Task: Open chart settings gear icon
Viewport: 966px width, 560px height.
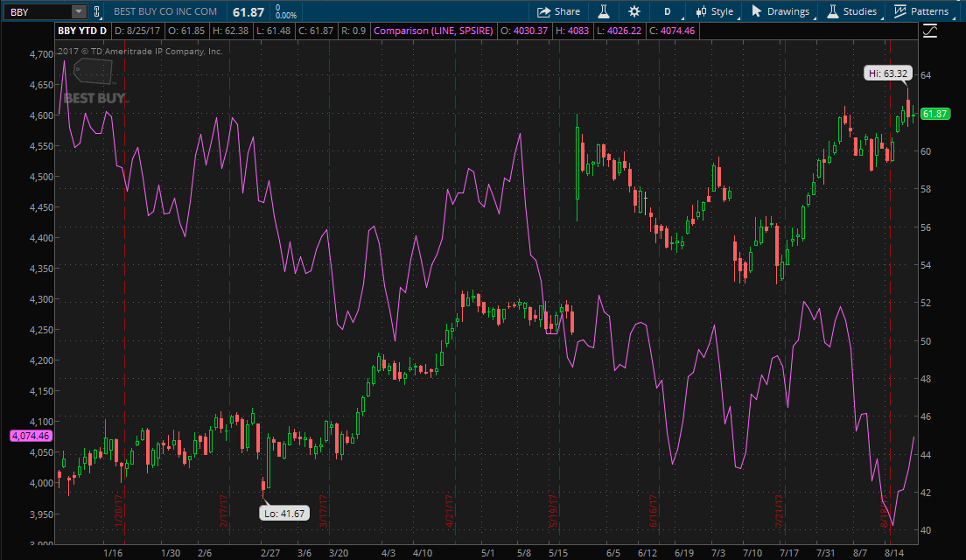Action: pyautogui.click(x=633, y=11)
